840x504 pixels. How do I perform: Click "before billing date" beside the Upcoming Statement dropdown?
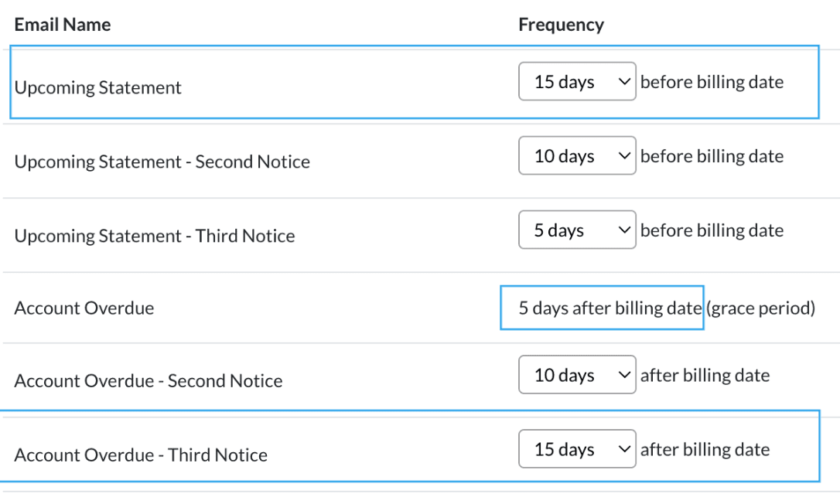click(712, 82)
